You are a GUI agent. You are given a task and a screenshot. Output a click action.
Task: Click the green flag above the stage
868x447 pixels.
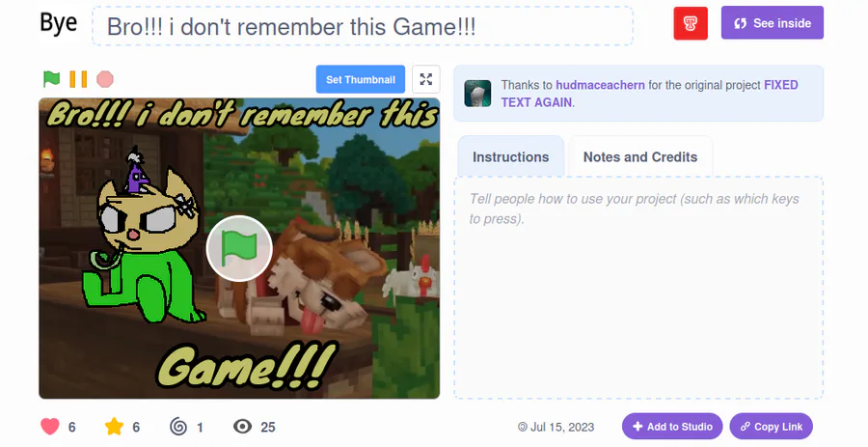(51, 79)
